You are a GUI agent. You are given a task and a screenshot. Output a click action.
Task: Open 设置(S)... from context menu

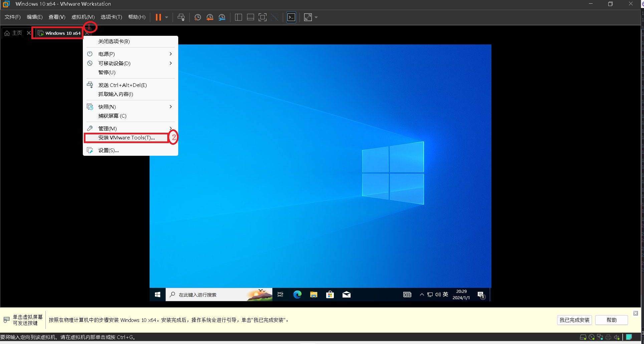coord(131,150)
